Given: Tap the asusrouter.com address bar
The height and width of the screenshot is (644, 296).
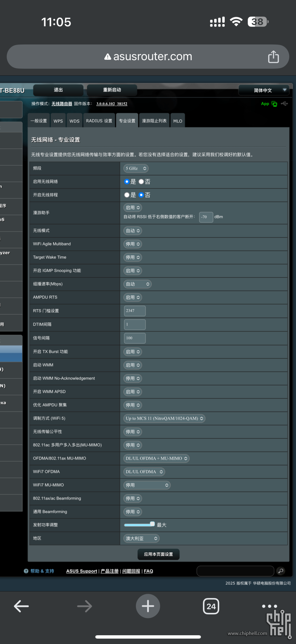Looking at the screenshot, I should pos(148,57).
